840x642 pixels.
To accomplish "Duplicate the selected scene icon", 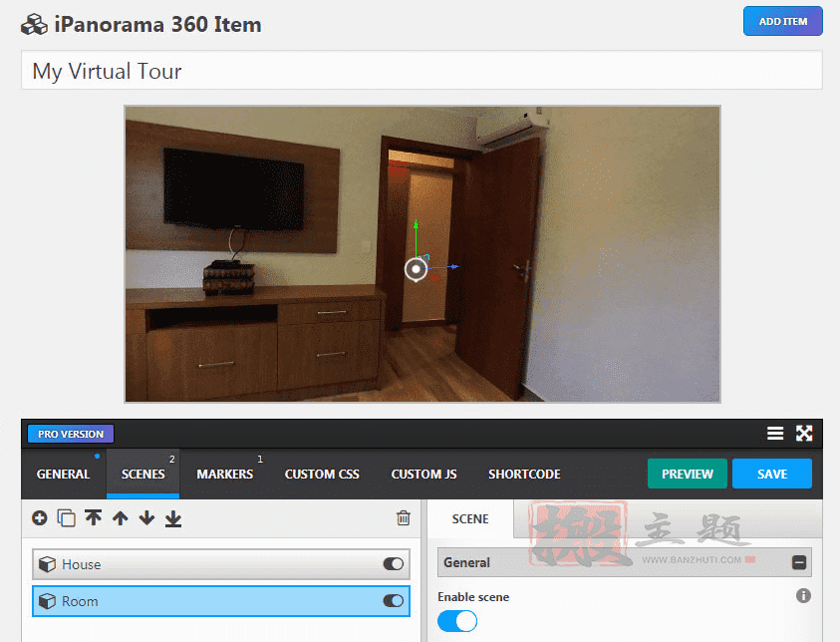I will click(66, 518).
